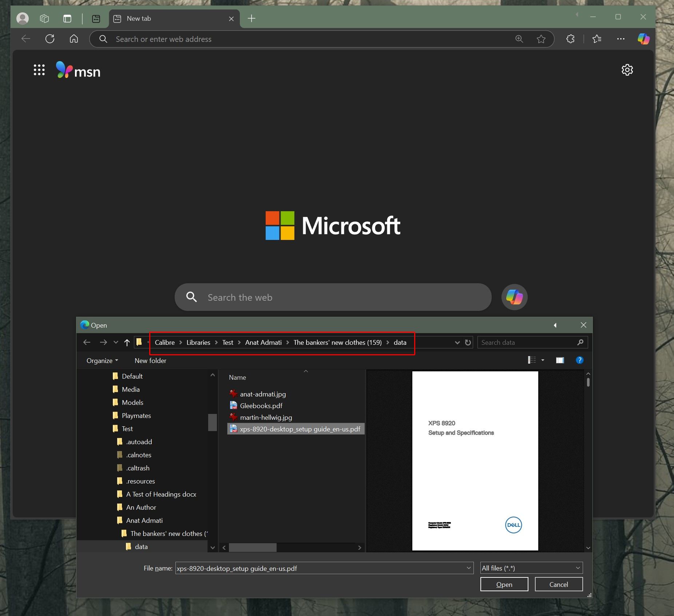The height and width of the screenshot is (616, 674).
Task: Open the All files type filter dropdown
Action: [x=531, y=568]
